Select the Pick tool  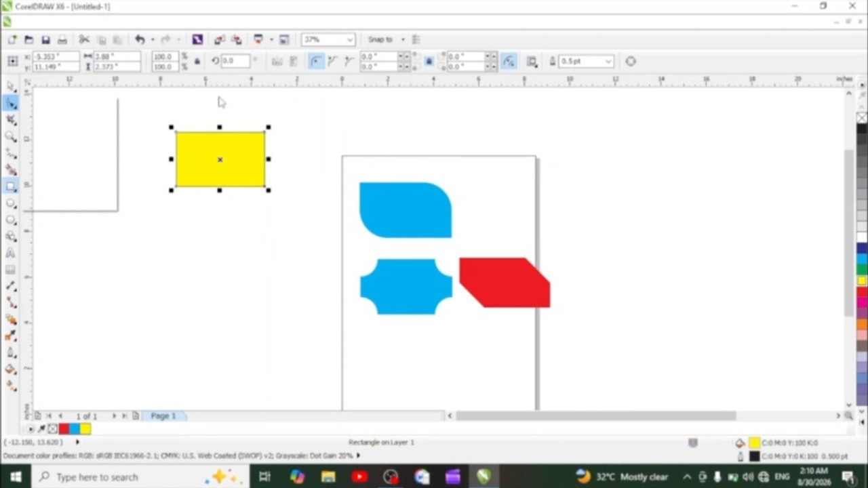pyautogui.click(x=11, y=86)
